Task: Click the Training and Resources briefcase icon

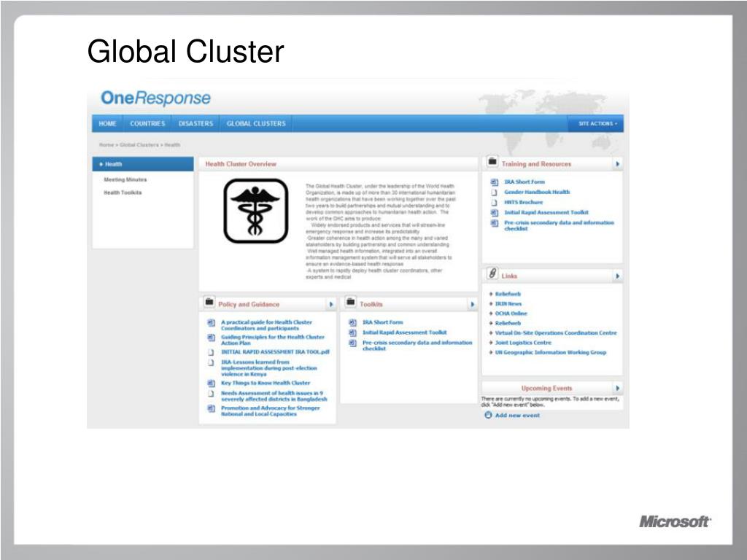Action: (x=492, y=162)
